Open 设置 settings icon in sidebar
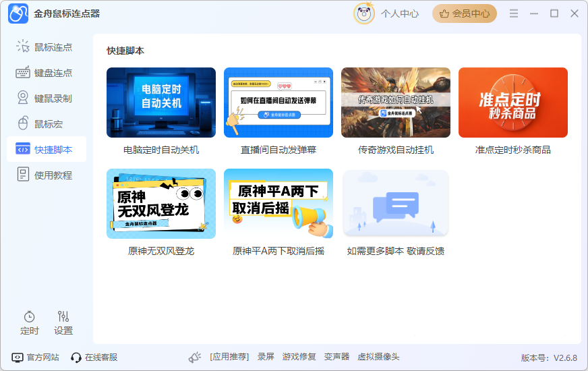Viewport: 588px width, 371px height. pos(63,316)
